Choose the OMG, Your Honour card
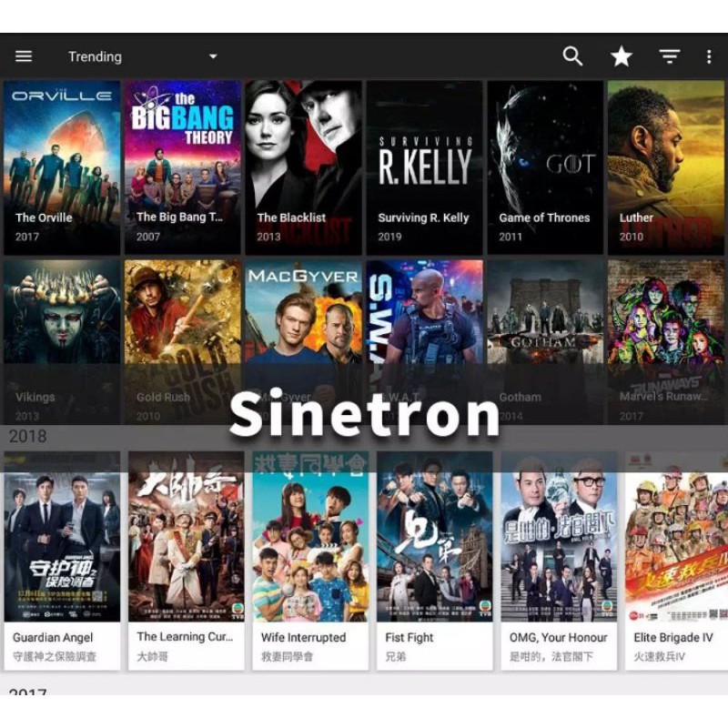This screenshot has width=728, height=728. [x=559, y=561]
